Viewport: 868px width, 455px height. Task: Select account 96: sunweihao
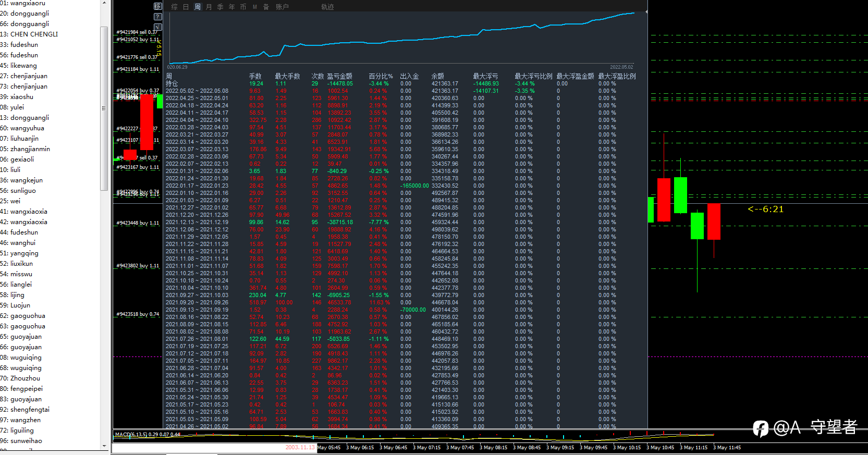point(21,441)
